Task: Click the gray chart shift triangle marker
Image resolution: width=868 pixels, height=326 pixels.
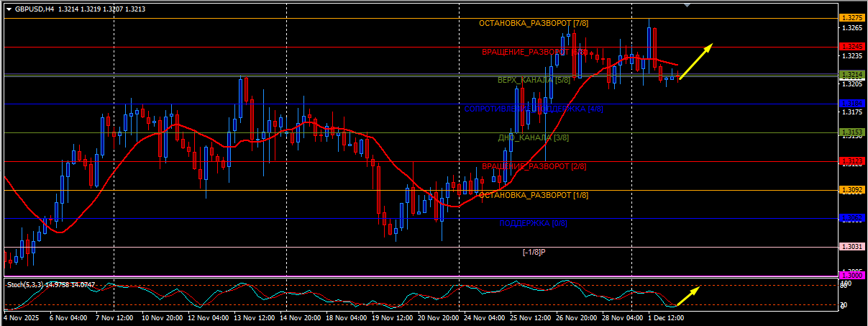Action: pos(687,5)
